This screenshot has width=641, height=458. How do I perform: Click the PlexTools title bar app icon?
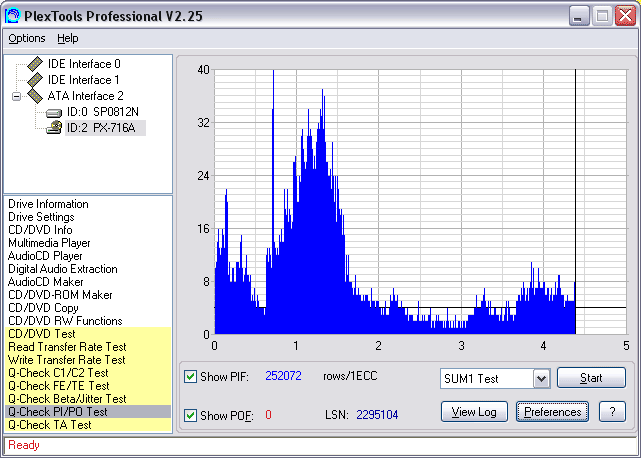click(12, 16)
